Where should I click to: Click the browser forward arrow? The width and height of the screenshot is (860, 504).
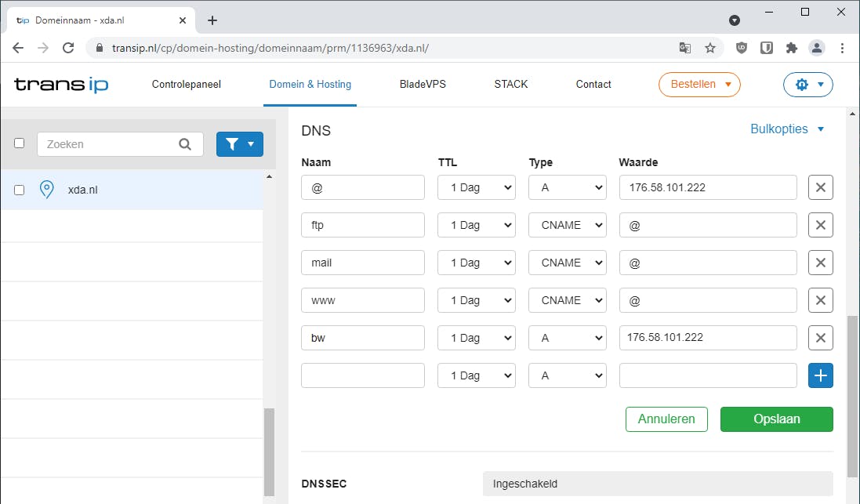pos(43,48)
